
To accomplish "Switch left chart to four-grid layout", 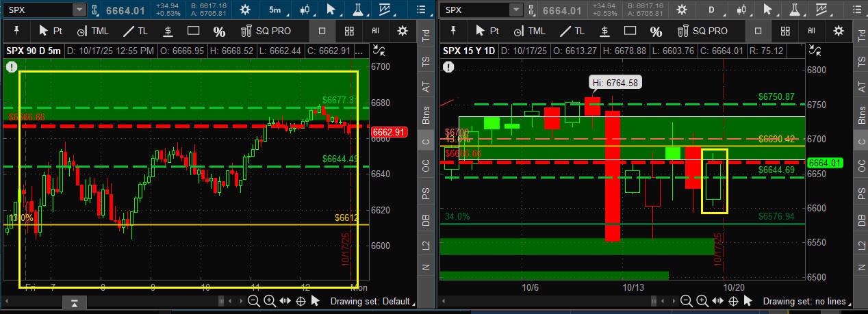I will tap(349, 31).
